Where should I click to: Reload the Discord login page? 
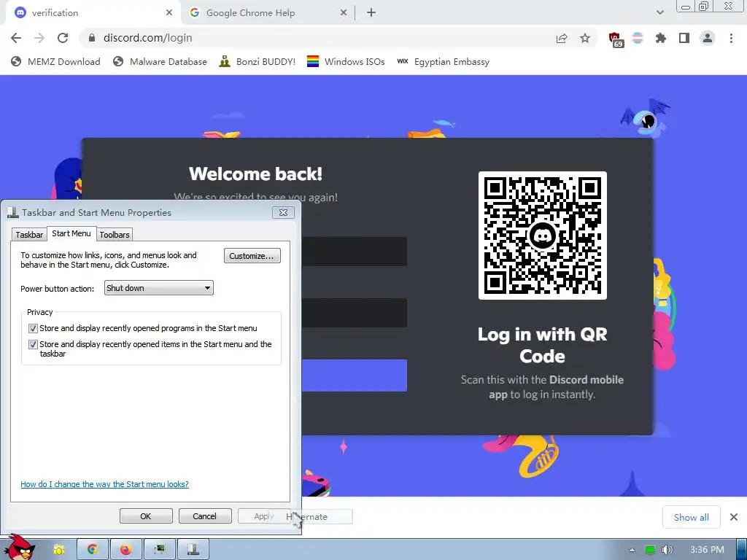63,38
